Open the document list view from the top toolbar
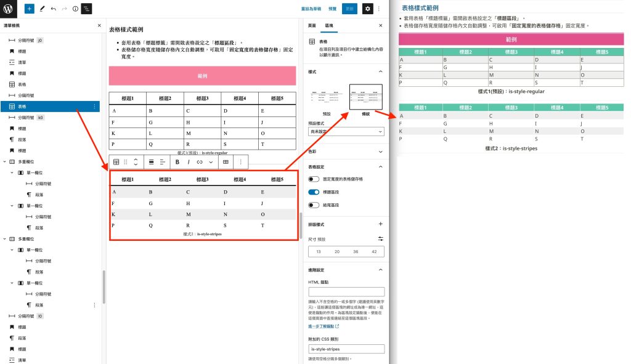The width and height of the screenshot is (631, 364). [86, 9]
